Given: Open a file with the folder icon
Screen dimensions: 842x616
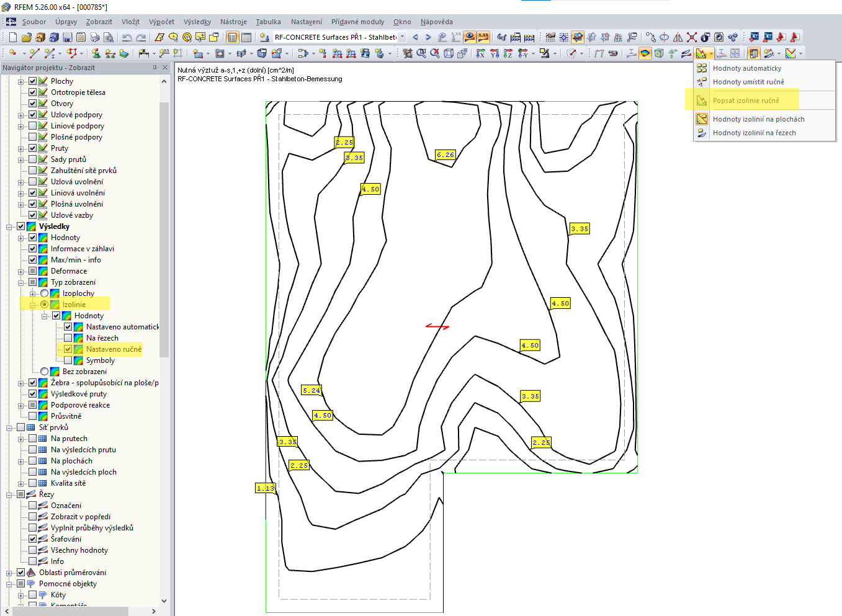Looking at the screenshot, I should pyautogui.click(x=26, y=37).
